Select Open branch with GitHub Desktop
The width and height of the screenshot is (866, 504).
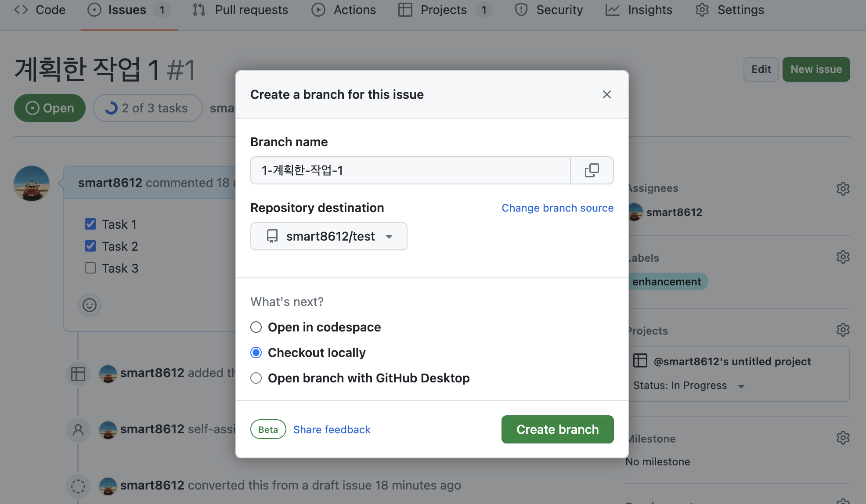(x=256, y=378)
